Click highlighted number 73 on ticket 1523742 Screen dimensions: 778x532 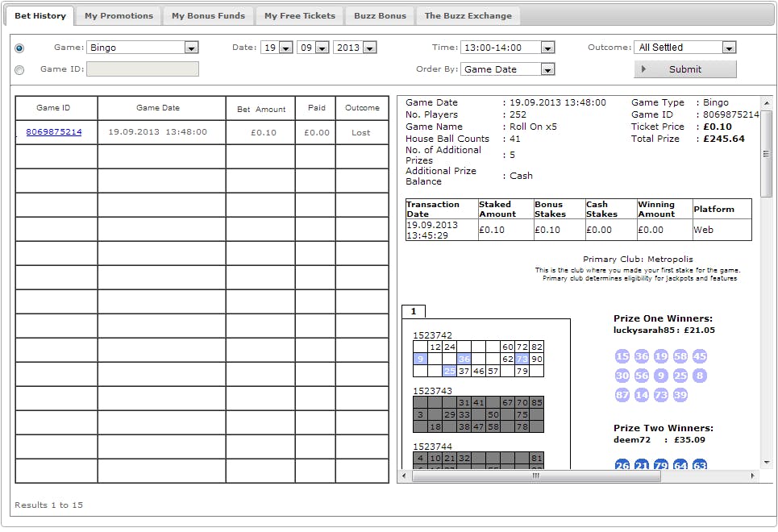coord(522,359)
